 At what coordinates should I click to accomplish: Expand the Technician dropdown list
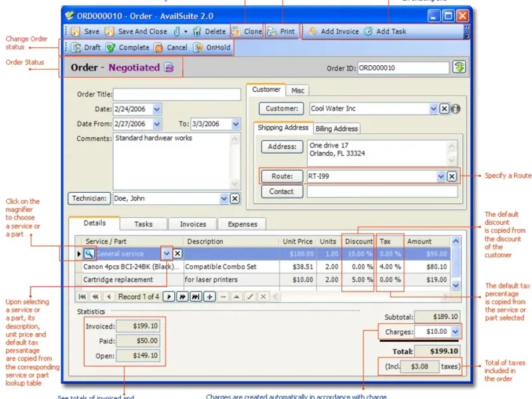coord(224,198)
